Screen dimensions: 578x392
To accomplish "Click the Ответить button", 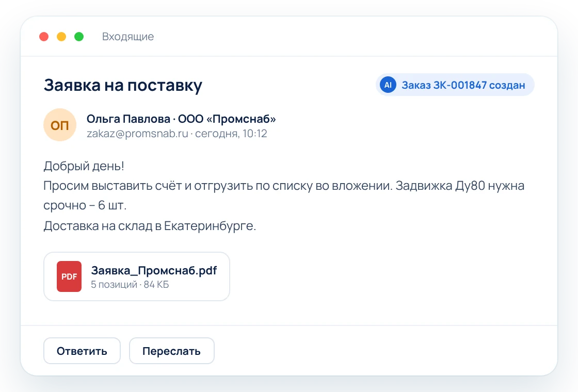I will (82, 351).
